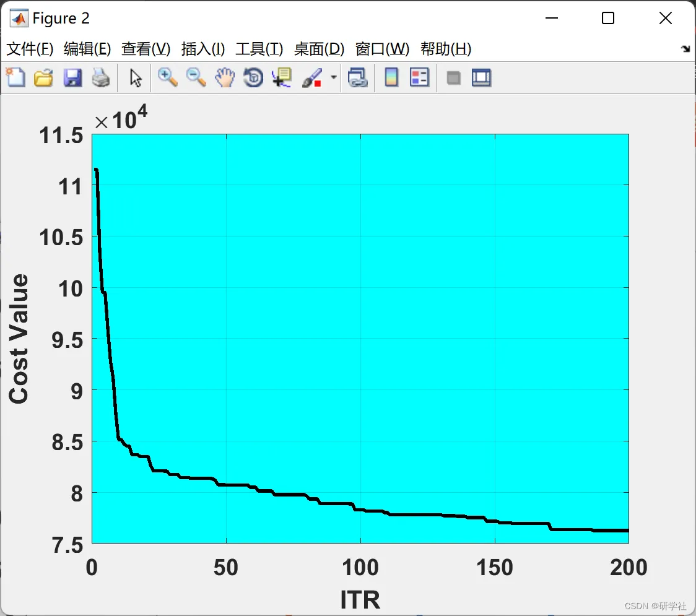Close the Figure 2 window
The height and width of the screenshot is (616, 696).
666,18
